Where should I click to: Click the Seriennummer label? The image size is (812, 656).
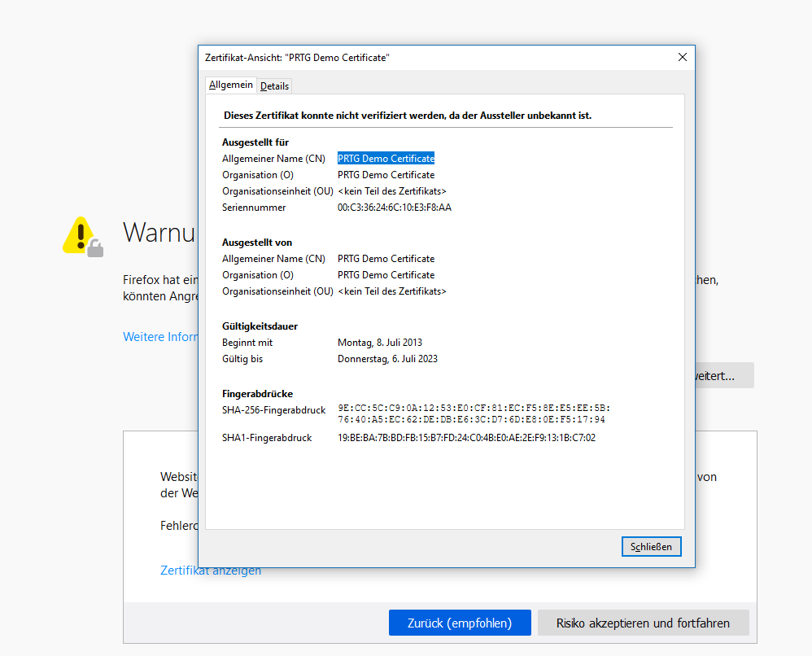click(x=254, y=208)
